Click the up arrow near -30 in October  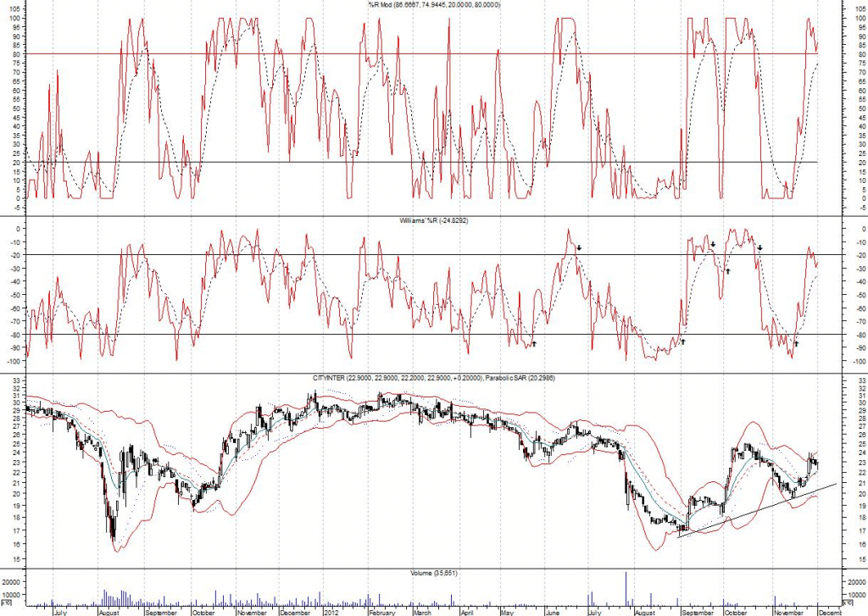tap(727, 271)
